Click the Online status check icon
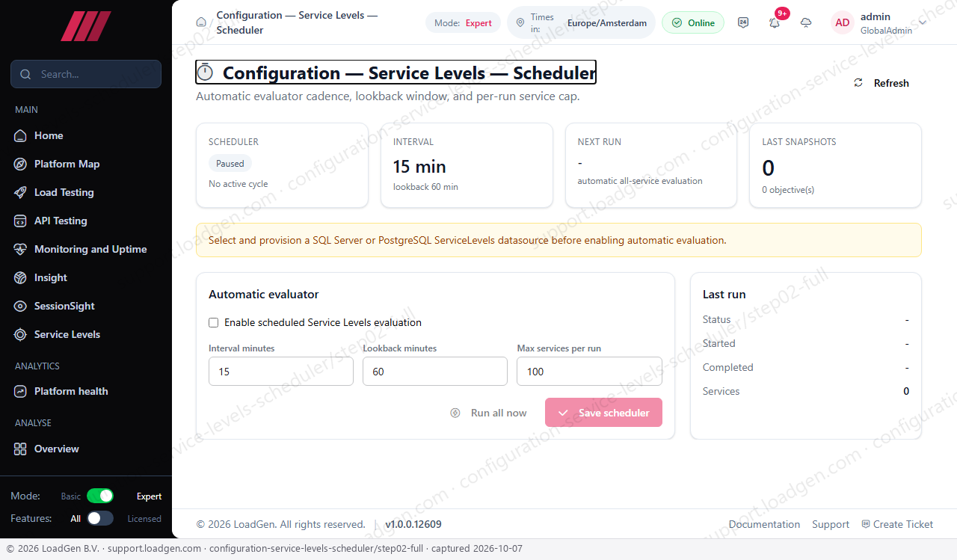This screenshot has height=560, width=957. (x=677, y=22)
